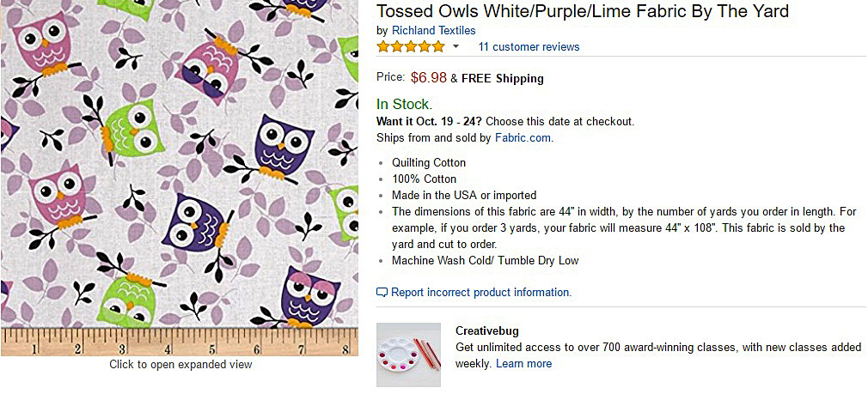The image size is (868, 394).
Task: Click the Creativebug heading
Action: pos(486,330)
